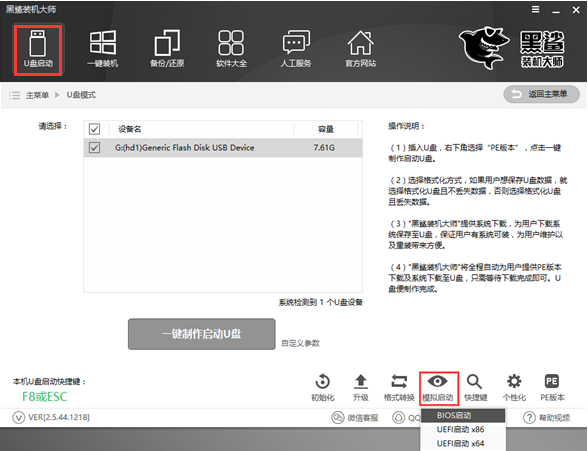Open the hamburger menu in title bar
The image size is (588, 451).
[536, 10]
